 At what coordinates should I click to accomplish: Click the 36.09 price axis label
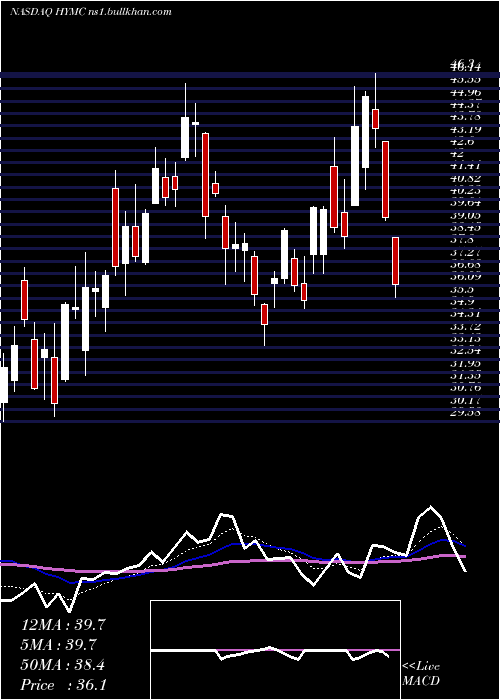(x=466, y=277)
